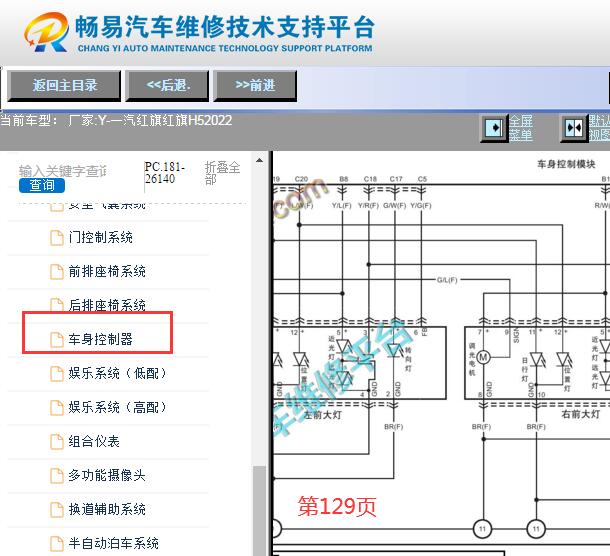610x556 pixels.
Task: Click the 车身控制模块 diagram title
Action: 566,164
